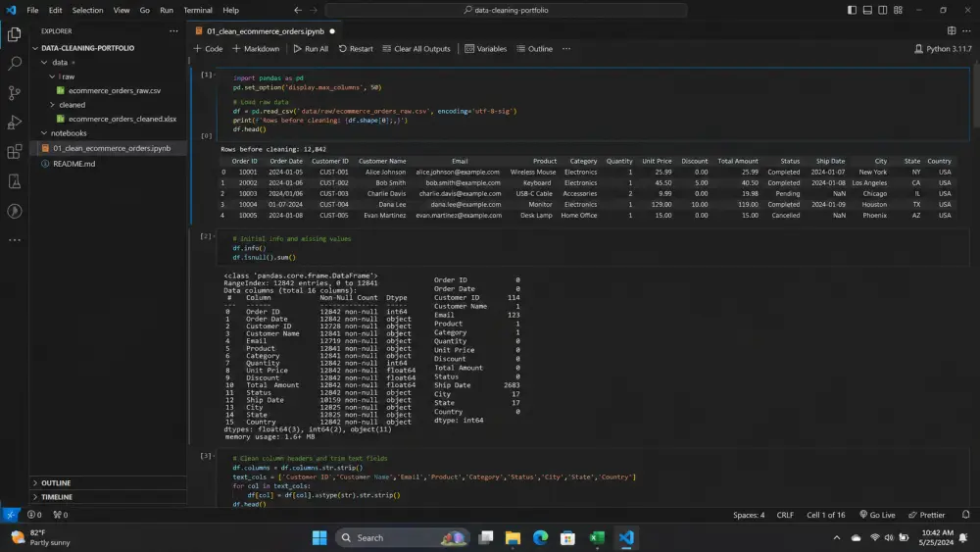Viewport: 980px width, 552px height.
Task: Open README.md in explorer
Action: click(73, 164)
